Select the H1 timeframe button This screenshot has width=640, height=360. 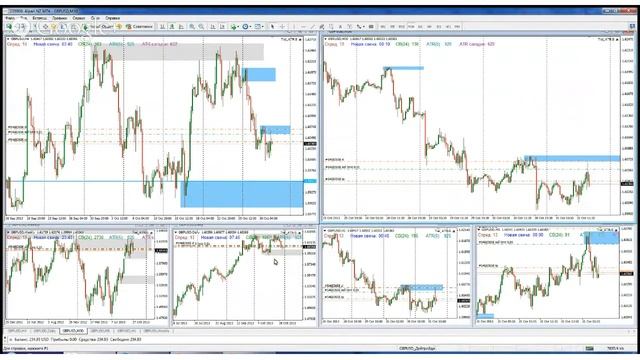click(420, 27)
